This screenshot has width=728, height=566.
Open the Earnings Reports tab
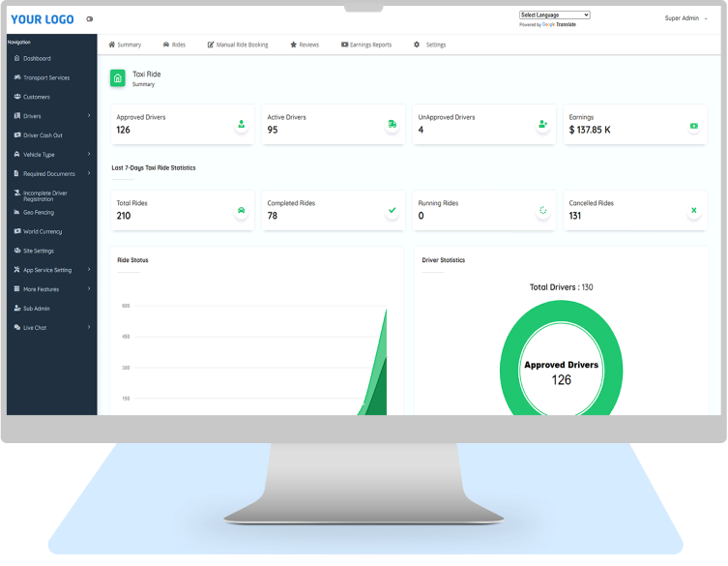[x=366, y=45]
